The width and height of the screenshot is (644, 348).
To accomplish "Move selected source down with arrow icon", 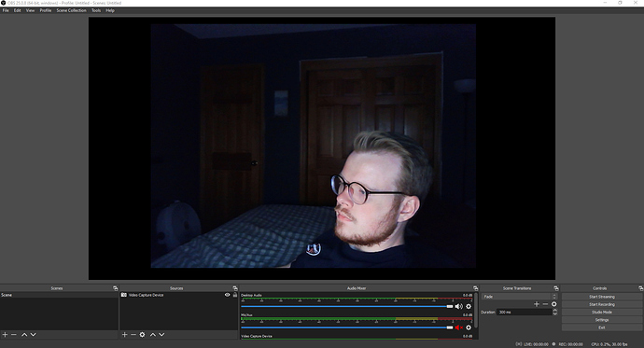I will pos(161,335).
